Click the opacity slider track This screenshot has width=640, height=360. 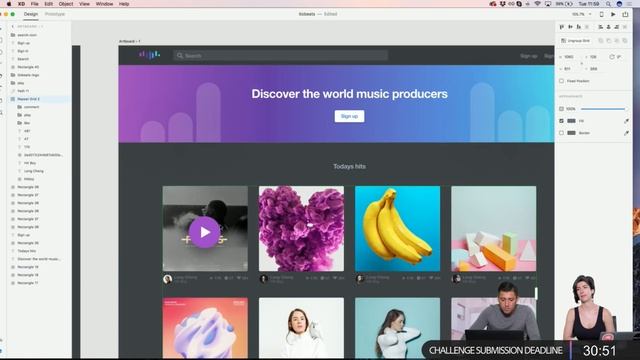coord(603,109)
